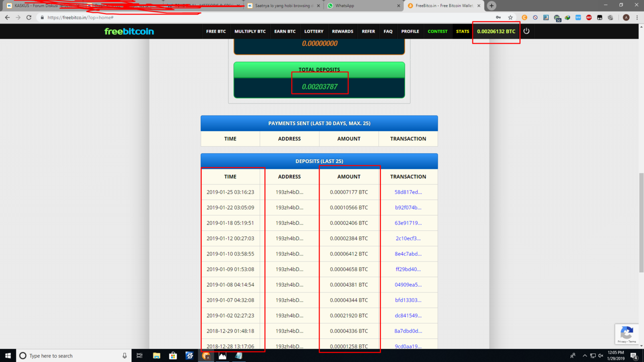Go back with the browser arrow
This screenshot has width=644, height=362.
[7, 17]
